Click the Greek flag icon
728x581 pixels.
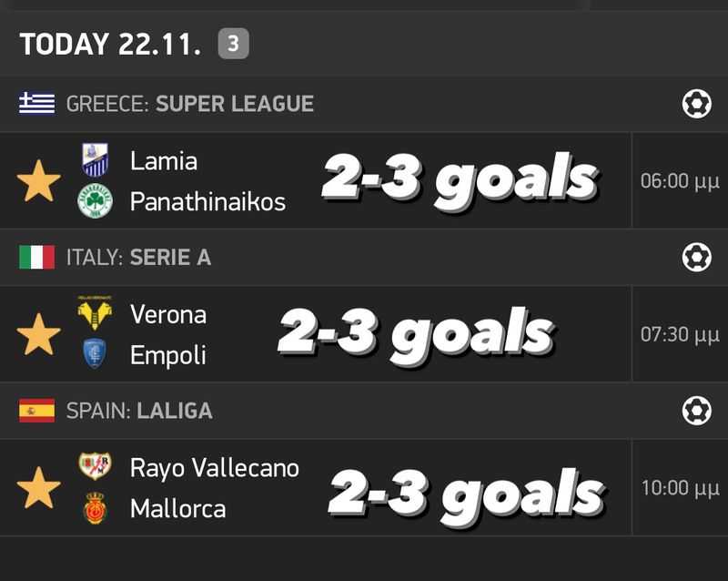click(36, 104)
